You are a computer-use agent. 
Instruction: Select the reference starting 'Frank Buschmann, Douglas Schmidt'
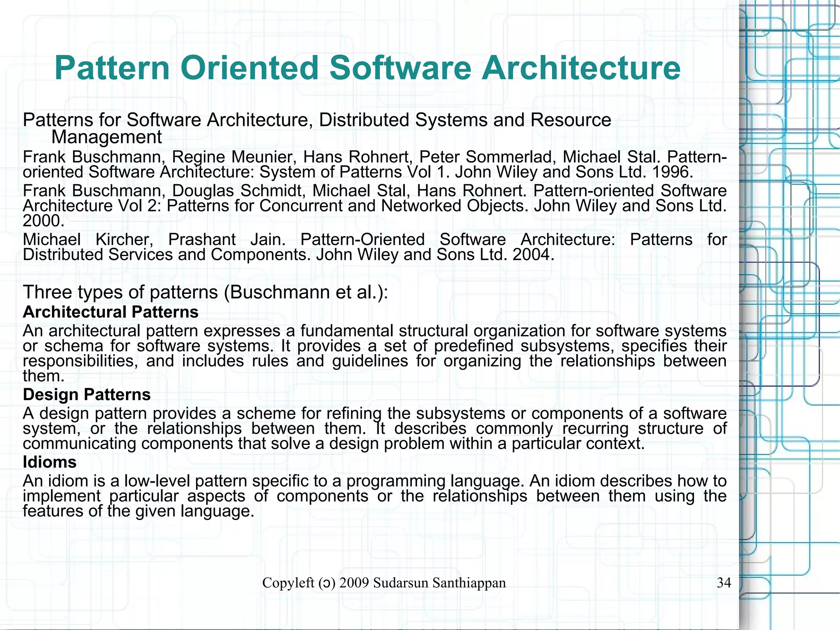(x=375, y=206)
